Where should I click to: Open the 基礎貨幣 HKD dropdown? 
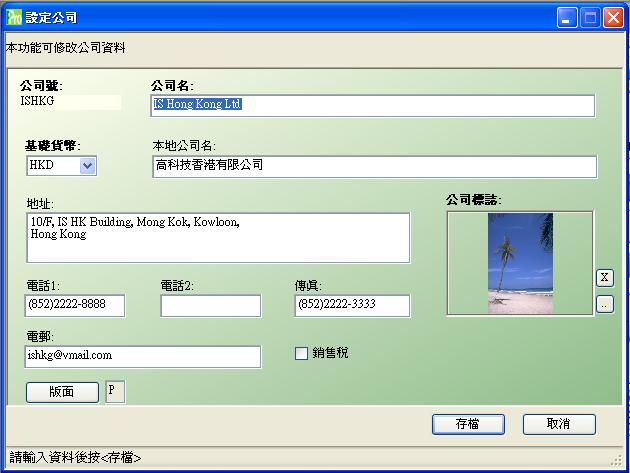coord(87,166)
